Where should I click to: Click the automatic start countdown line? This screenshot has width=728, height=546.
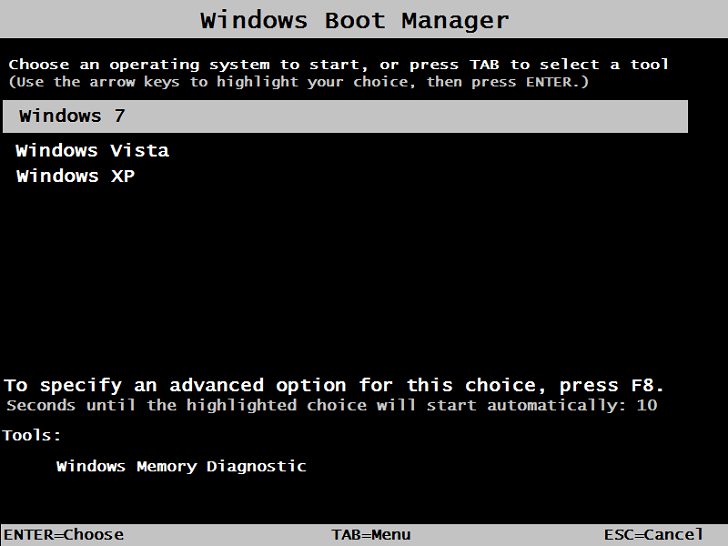pyautogui.click(x=332, y=405)
